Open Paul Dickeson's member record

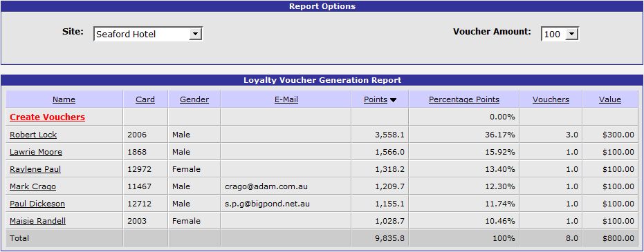[x=37, y=204]
